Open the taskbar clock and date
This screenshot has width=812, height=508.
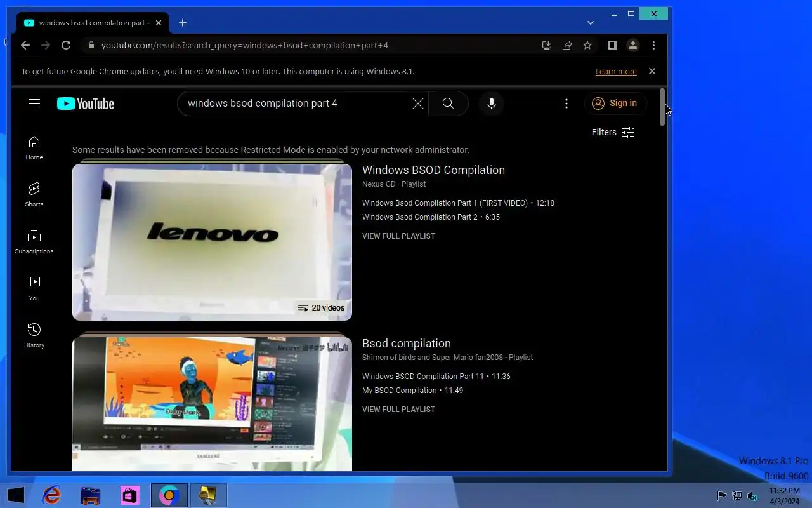(x=785, y=496)
